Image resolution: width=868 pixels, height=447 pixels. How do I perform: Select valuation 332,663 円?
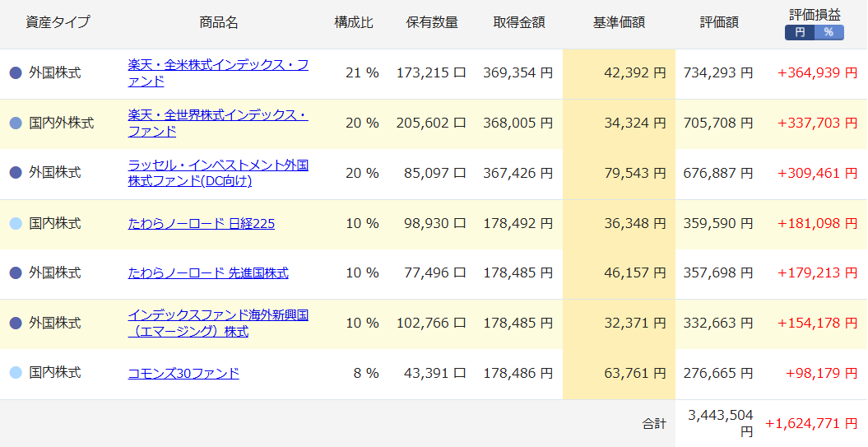tap(718, 323)
